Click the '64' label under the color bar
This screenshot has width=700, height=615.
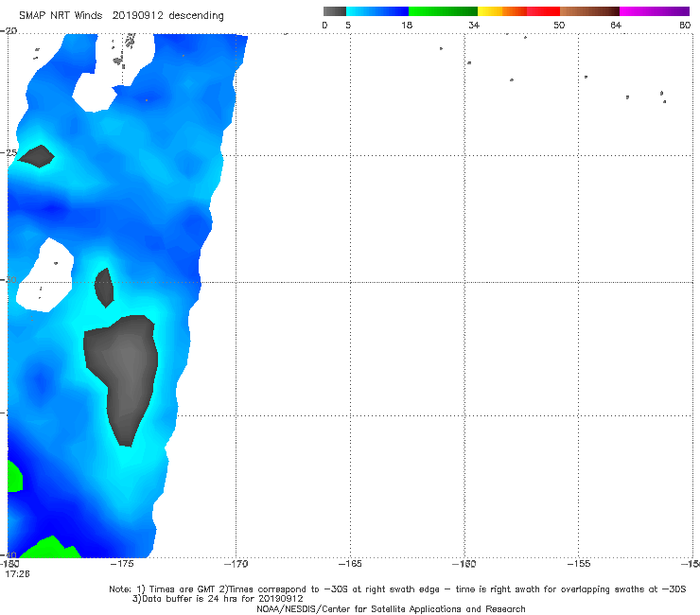[x=616, y=25]
